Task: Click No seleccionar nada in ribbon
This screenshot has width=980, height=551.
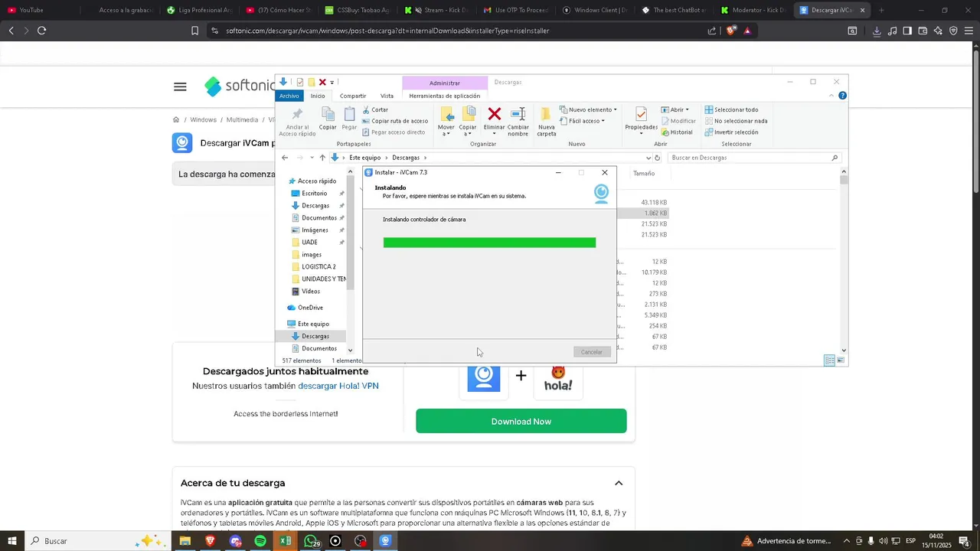Action: [736, 121]
